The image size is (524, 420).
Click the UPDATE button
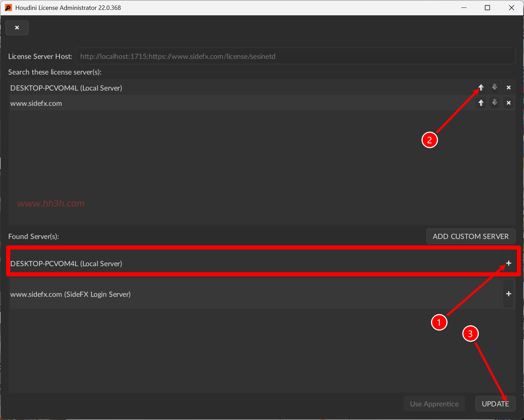495,404
